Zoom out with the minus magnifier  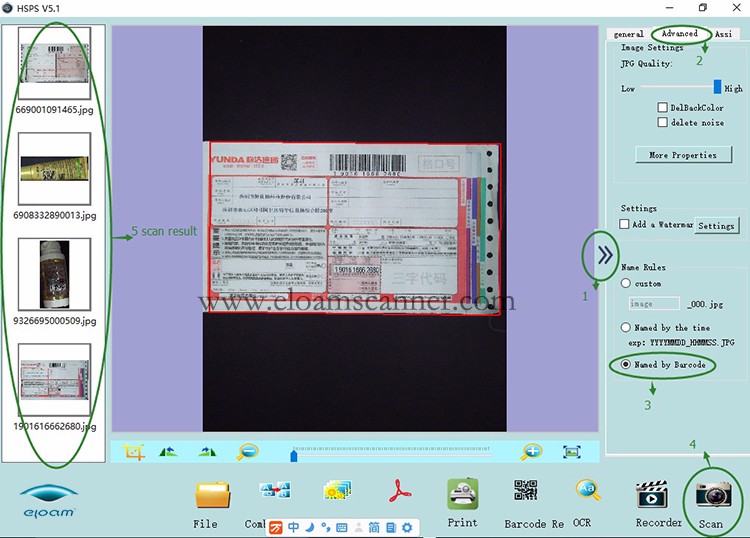tap(247, 452)
